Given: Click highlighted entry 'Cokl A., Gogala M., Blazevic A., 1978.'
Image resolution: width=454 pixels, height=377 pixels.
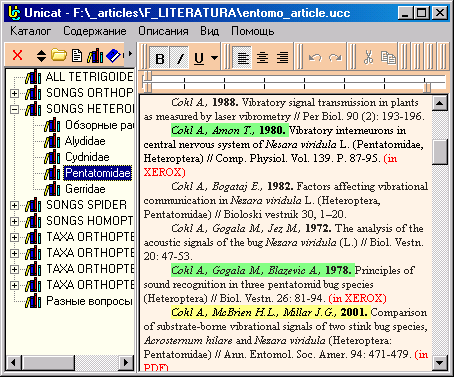Looking at the screenshot, I should (263, 270).
